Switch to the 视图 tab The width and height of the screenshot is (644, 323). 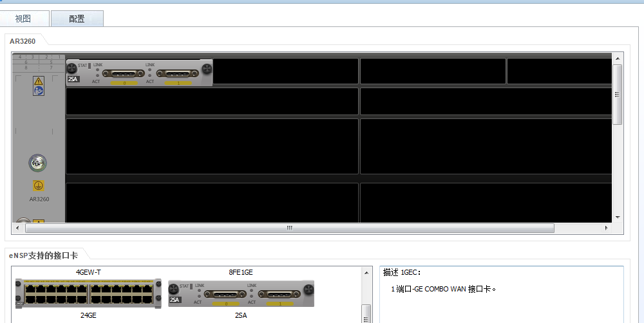24,19
